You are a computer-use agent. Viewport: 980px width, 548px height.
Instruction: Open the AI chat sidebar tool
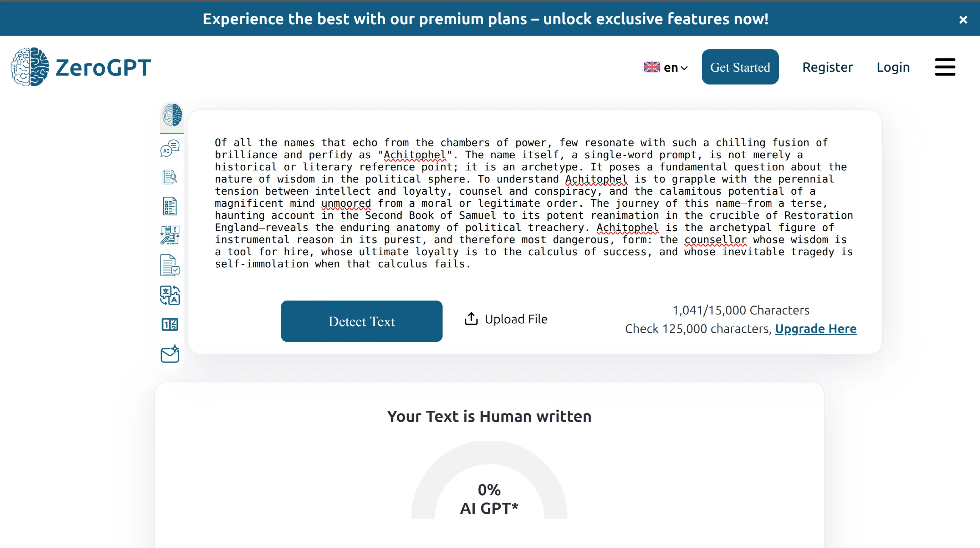point(170,148)
